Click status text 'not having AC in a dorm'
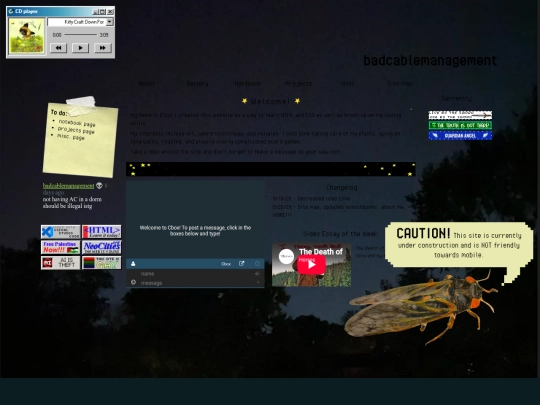The width and height of the screenshot is (540, 405). (x=72, y=199)
